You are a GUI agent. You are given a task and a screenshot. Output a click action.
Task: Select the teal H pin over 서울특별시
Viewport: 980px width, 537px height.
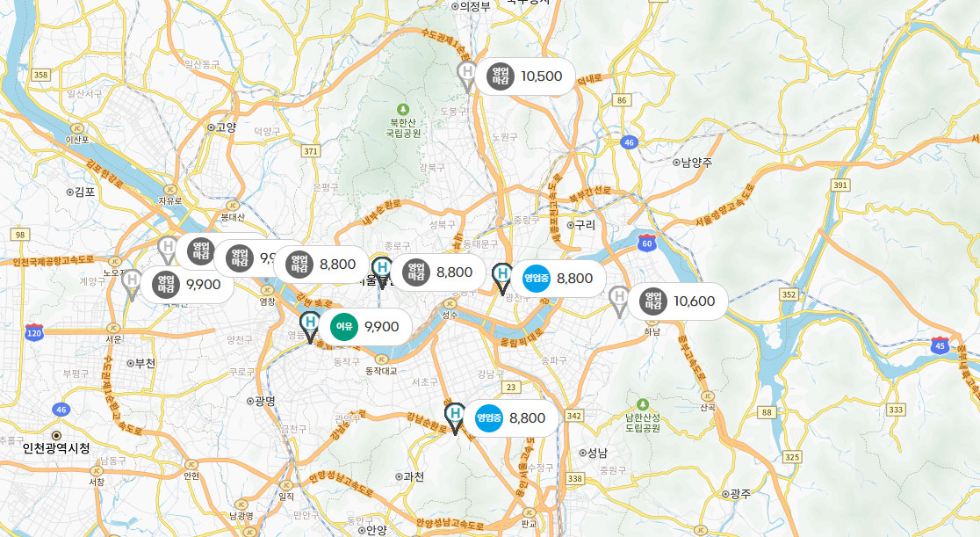[382, 272]
